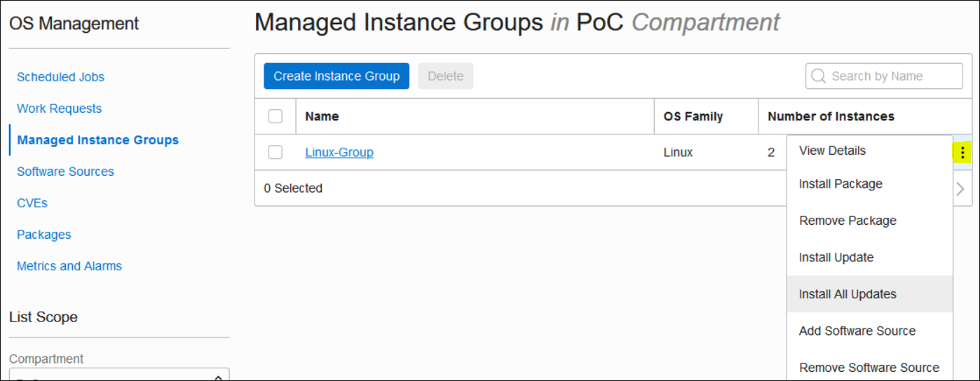Open the Compartment dropdown
The image size is (980, 381).
pos(119,375)
